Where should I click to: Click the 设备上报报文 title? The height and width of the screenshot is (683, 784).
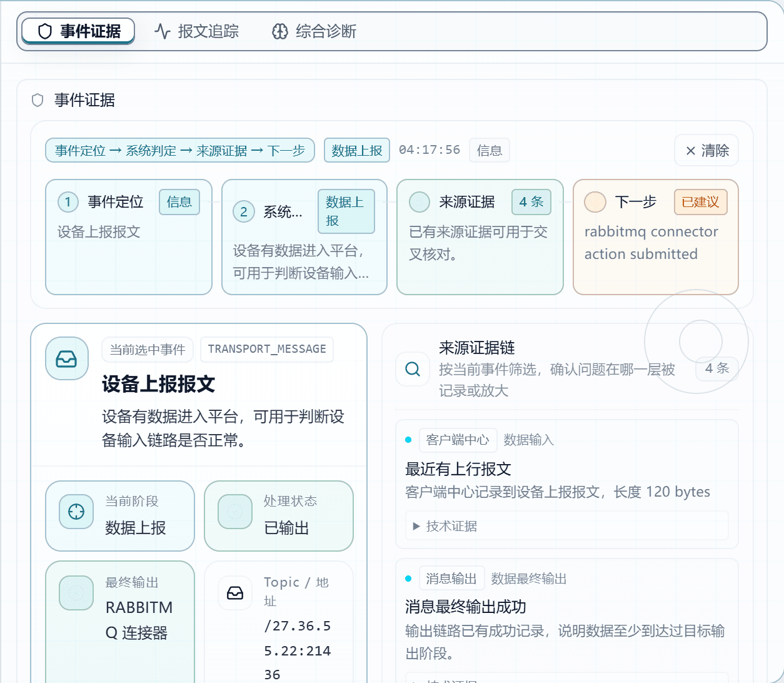(158, 384)
